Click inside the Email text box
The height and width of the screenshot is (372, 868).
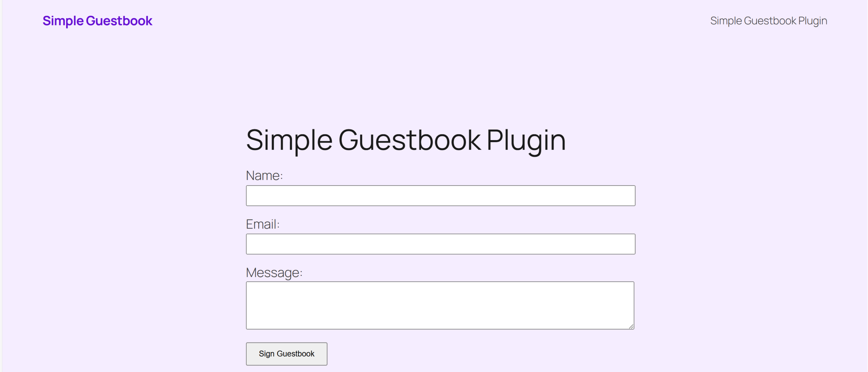440,244
